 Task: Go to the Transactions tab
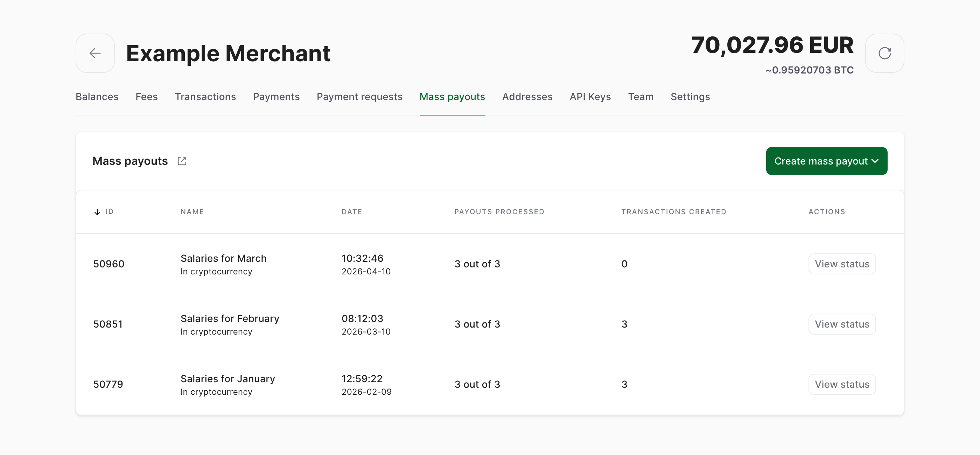coord(205,97)
